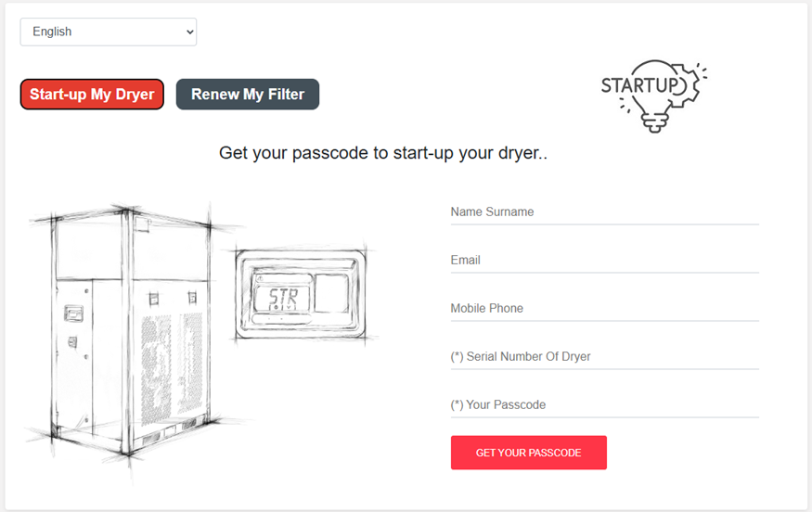Click the blank square beside the STR display

(331, 292)
